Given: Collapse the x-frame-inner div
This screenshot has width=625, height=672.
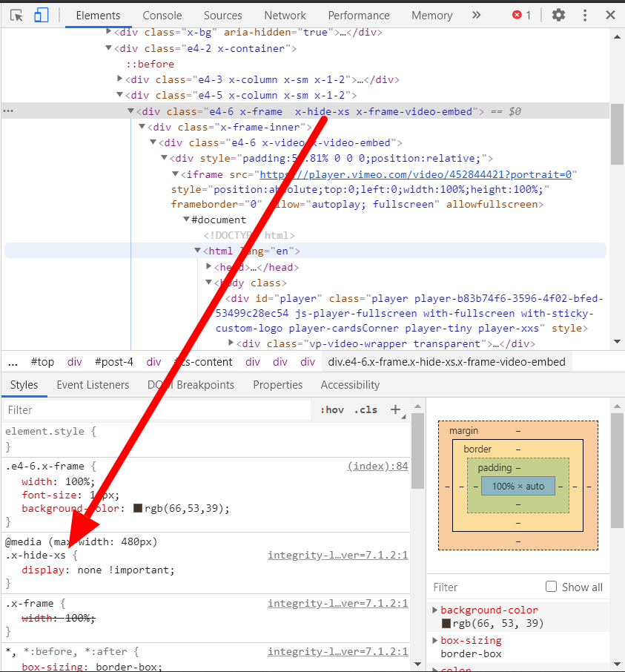Looking at the screenshot, I should [142, 126].
